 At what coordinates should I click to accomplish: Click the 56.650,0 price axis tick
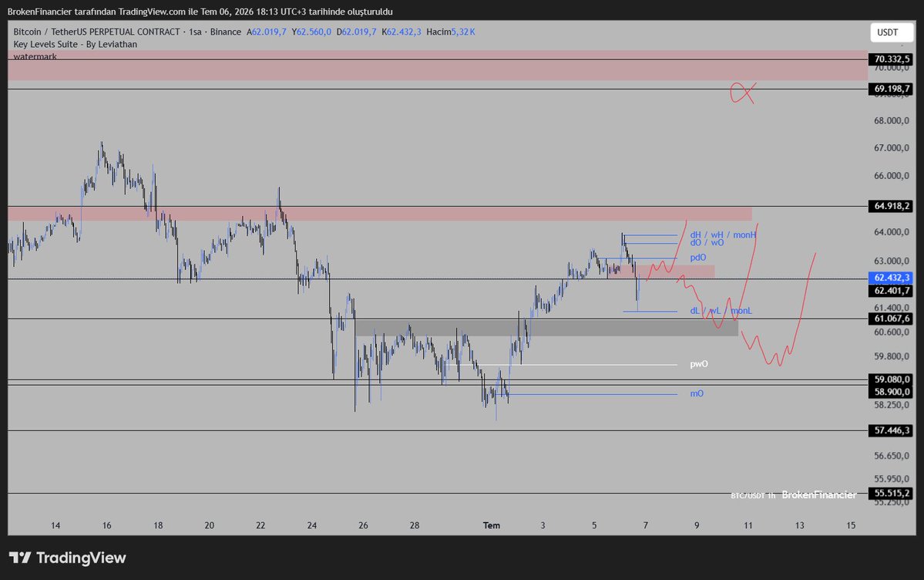892,456
